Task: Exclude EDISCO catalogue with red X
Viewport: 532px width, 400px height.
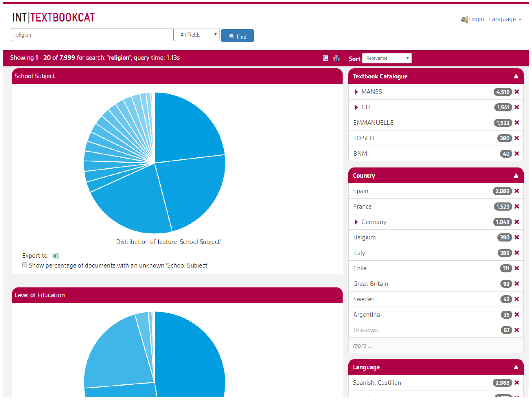Action: click(x=517, y=138)
